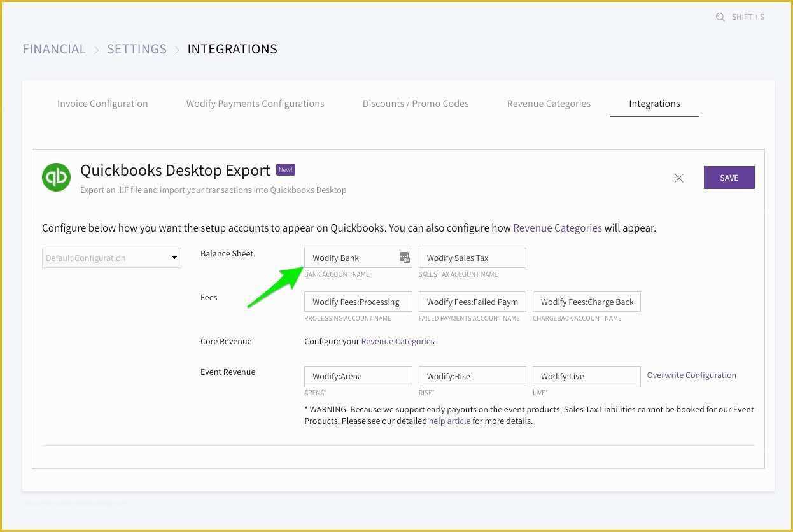
Task: Open the Invoice Configuration tab
Action: pyautogui.click(x=102, y=104)
